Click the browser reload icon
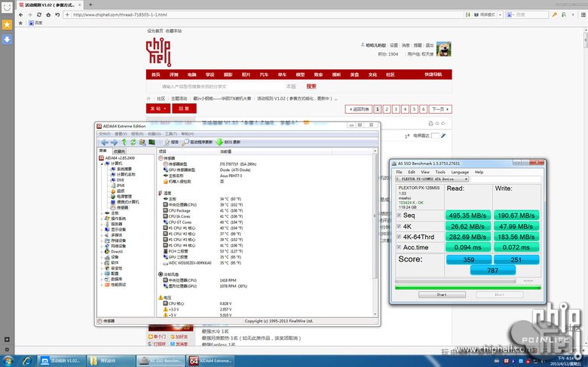 pos(39,14)
